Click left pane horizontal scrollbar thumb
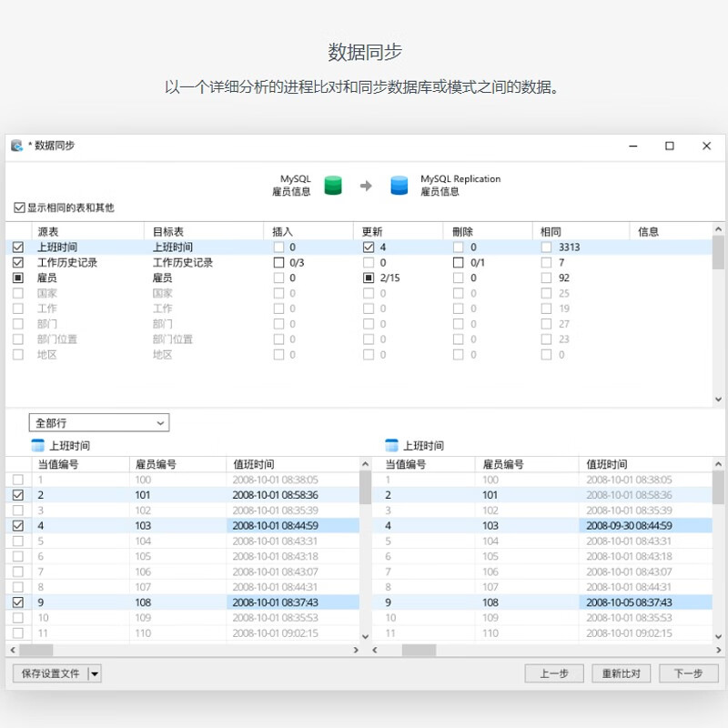Image resolution: width=728 pixels, height=728 pixels. (x=36, y=651)
